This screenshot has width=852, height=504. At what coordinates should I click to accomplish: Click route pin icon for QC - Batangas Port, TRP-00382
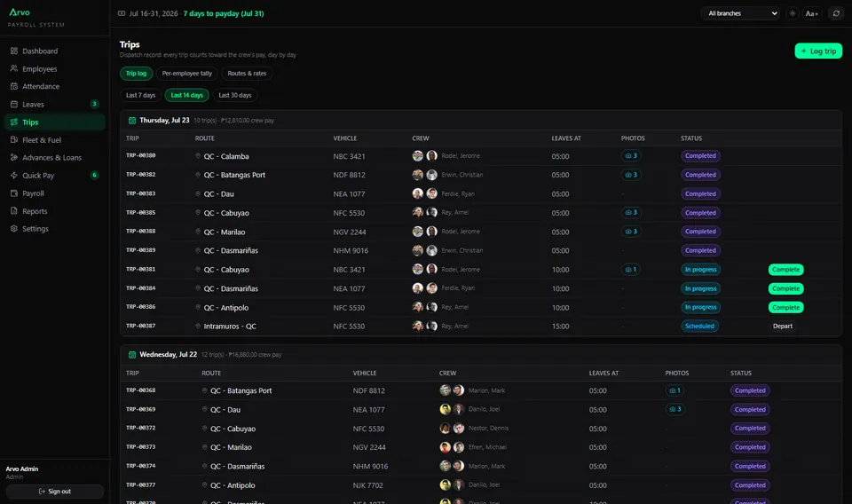pyautogui.click(x=198, y=174)
